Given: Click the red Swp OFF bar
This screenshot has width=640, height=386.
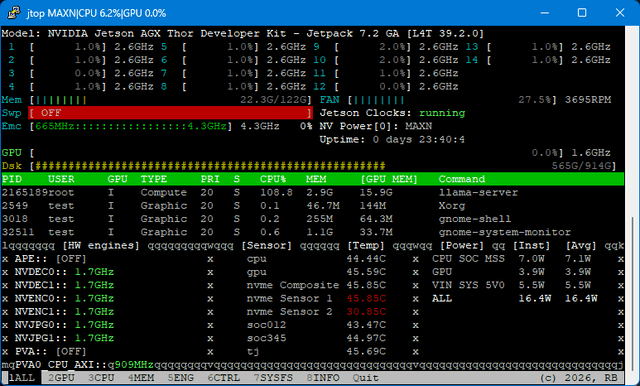Looking at the screenshot, I should [x=170, y=113].
